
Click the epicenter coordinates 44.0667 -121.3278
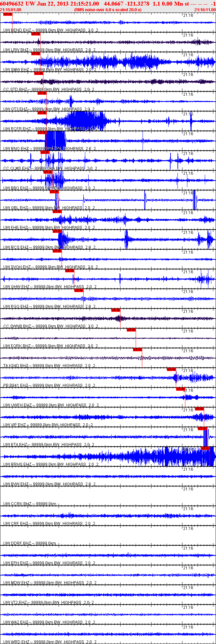pyautogui.click(x=126, y=4)
